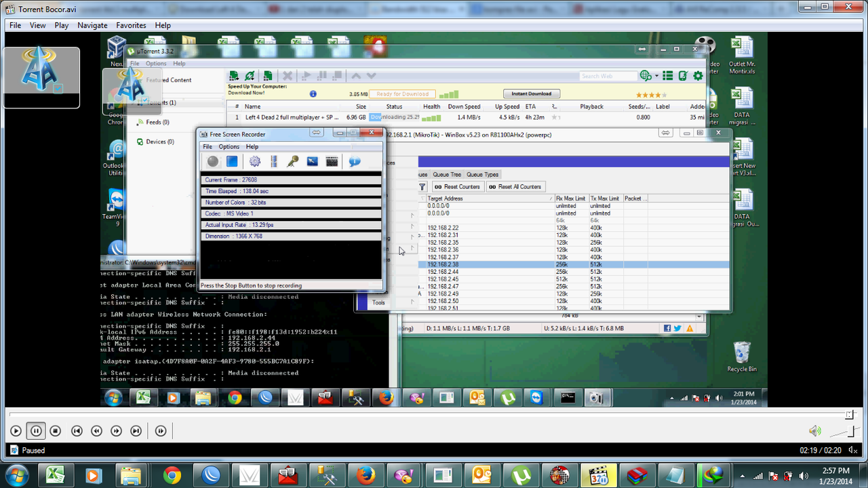Click the settings gear icon in Free Screen Recorder
The image size is (868, 488).
(255, 161)
